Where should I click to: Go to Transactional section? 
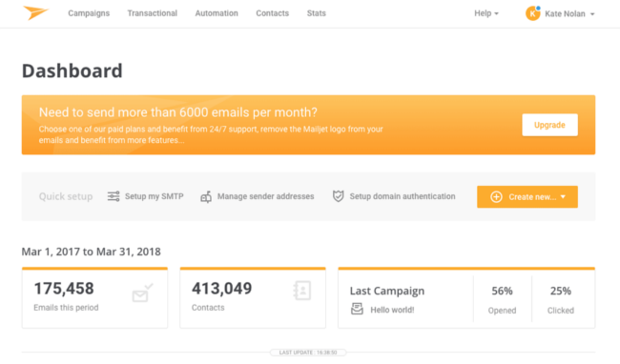[153, 13]
